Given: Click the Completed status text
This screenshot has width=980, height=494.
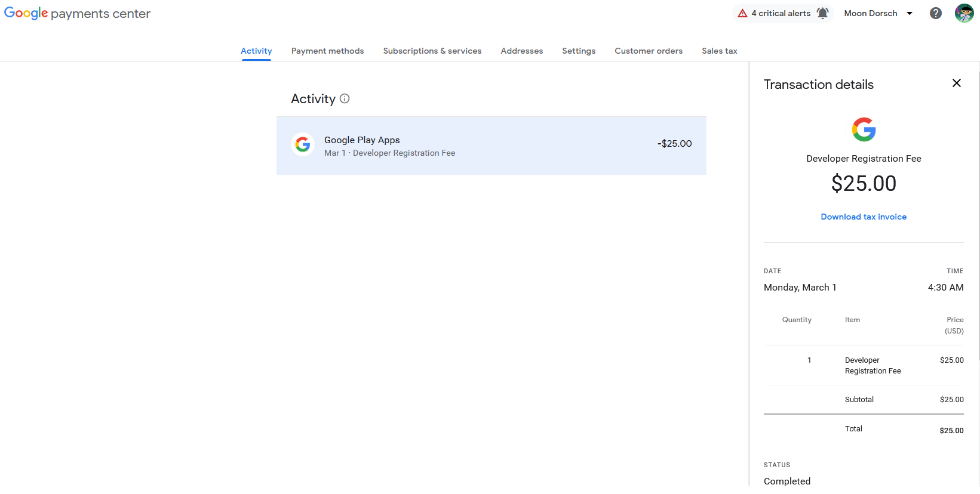Looking at the screenshot, I should pyautogui.click(x=787, y=481).
